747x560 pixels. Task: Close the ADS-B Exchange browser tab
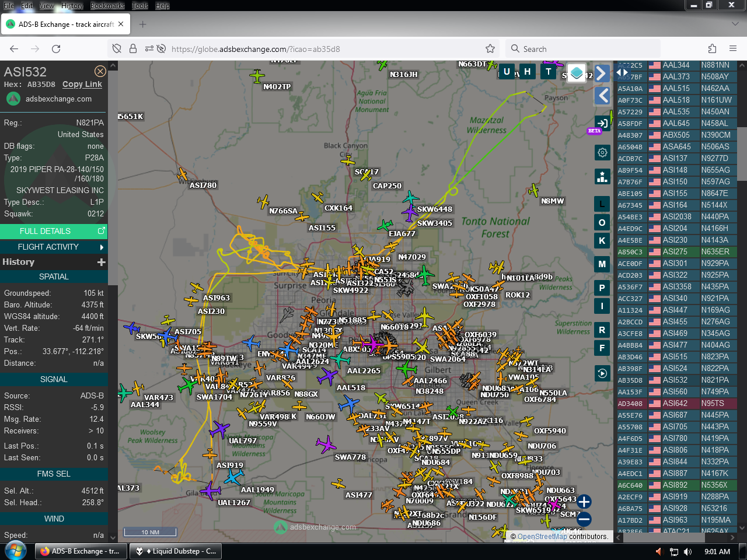[x=121, y=24]
